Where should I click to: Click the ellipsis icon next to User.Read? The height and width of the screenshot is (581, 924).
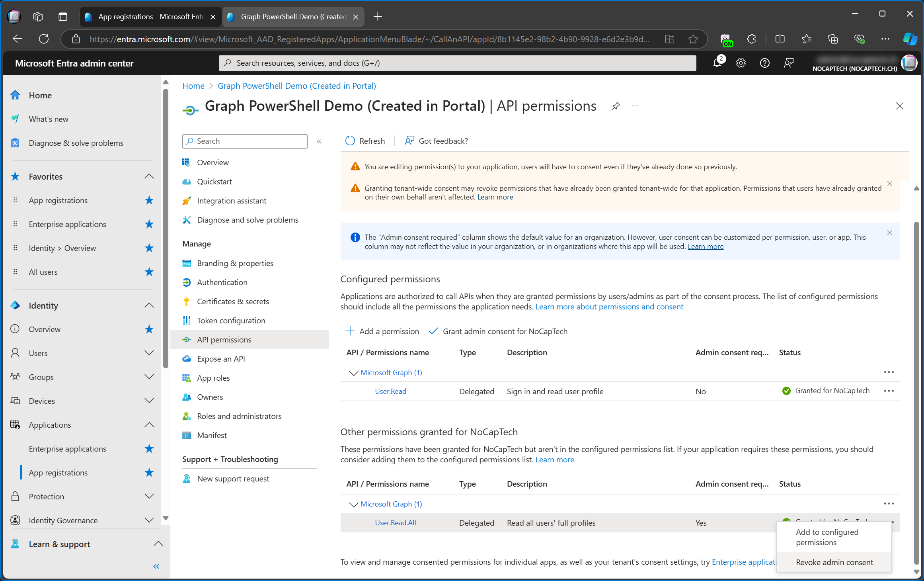[x=889, y=390]
